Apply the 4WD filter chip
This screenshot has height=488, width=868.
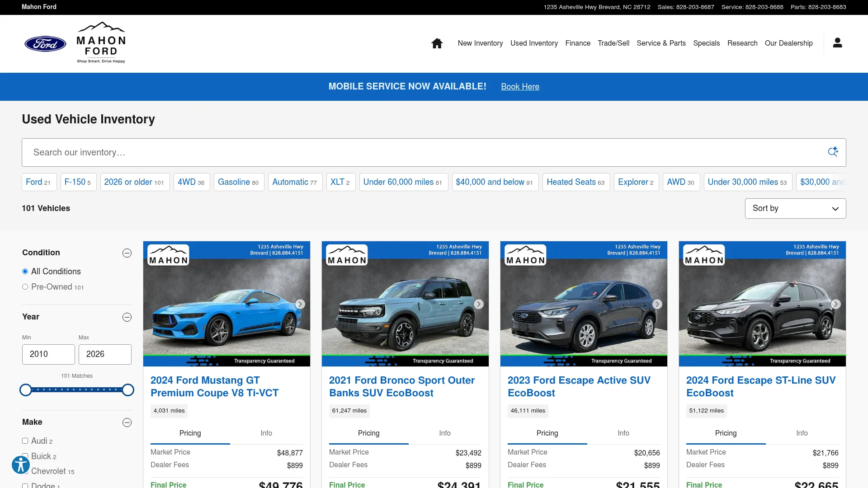192,182
